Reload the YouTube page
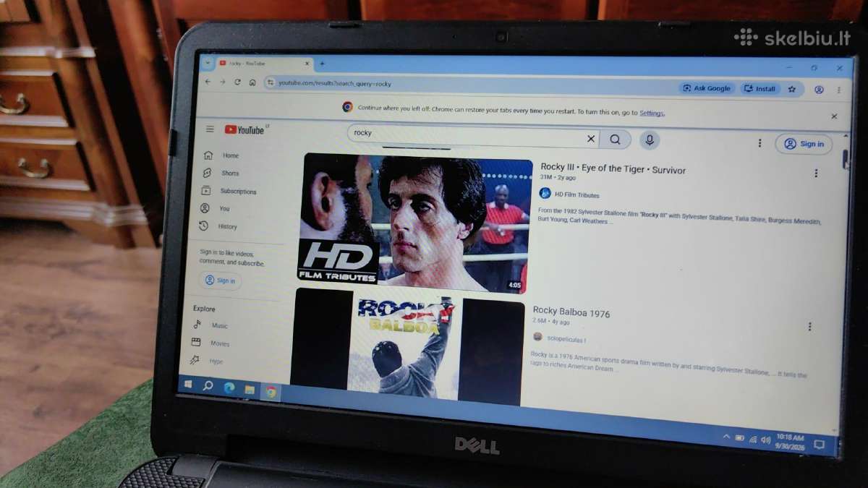This screenshot has height=488, width=868. coord(237,82)
